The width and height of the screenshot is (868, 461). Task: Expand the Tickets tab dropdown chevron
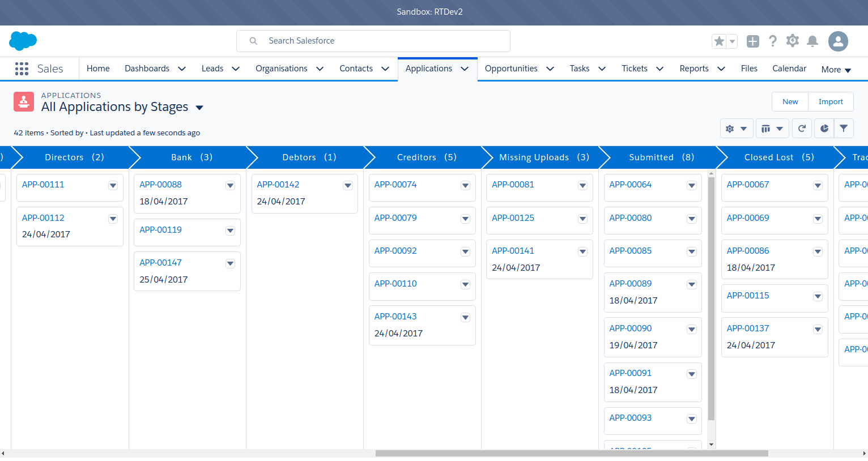click(659, 69)
